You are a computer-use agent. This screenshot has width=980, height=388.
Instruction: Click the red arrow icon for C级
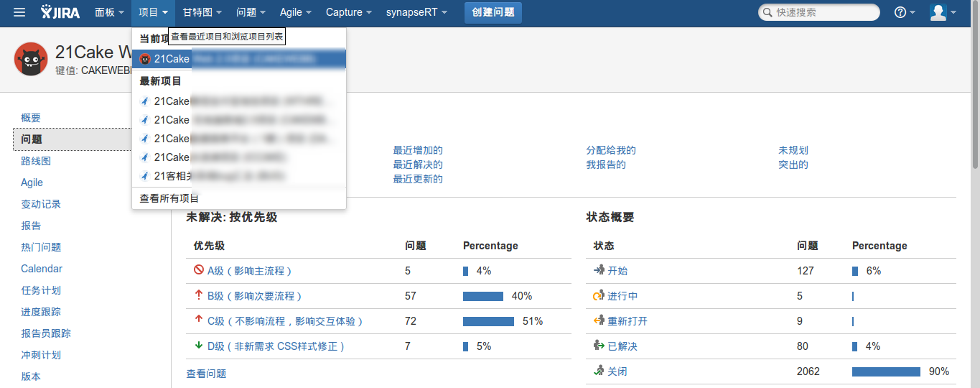(199, 320)
